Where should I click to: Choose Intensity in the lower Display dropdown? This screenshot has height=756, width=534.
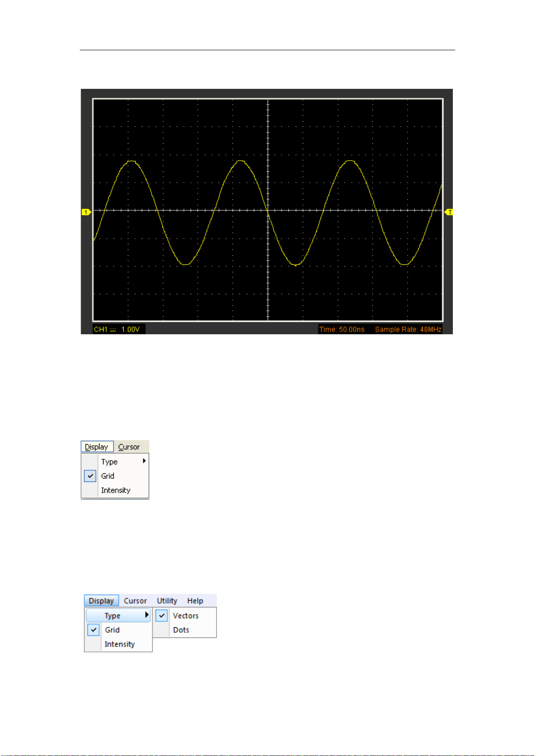120,644
